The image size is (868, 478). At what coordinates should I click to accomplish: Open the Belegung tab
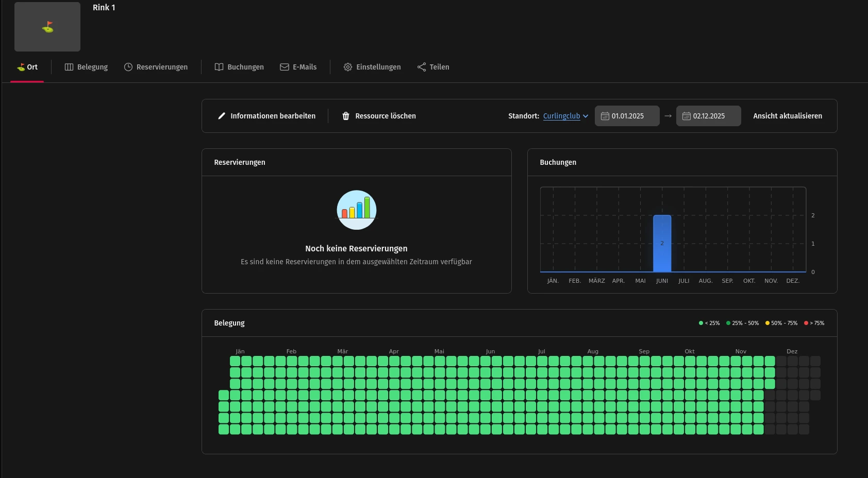(x=86, y=67)
